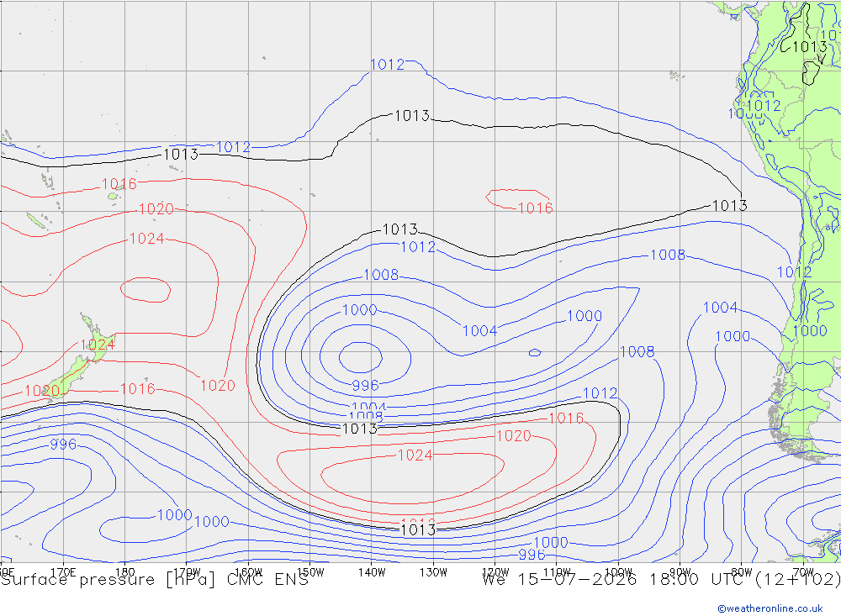Image resolution: width=841 pixels, height=616 pixels.
Task: Click the red 1016 label above the 1020 near 180
Action: (119, 184)
